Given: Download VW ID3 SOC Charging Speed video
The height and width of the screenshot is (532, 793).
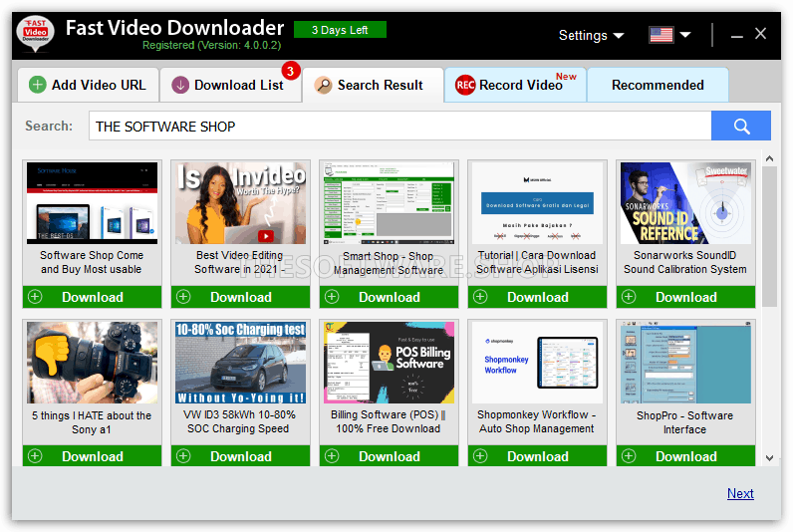Looking at the screenshot, I should [240, 455].
